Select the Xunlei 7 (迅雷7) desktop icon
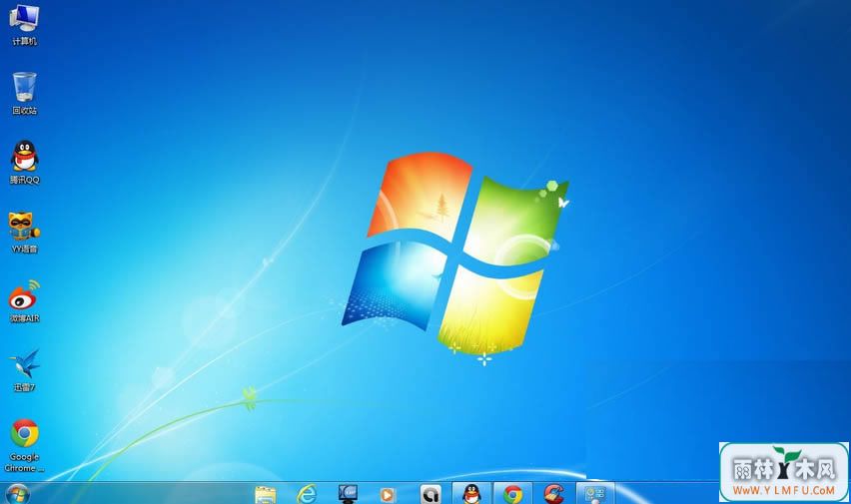Viewport: 851px width, 504px height. (x=24, y=370)
